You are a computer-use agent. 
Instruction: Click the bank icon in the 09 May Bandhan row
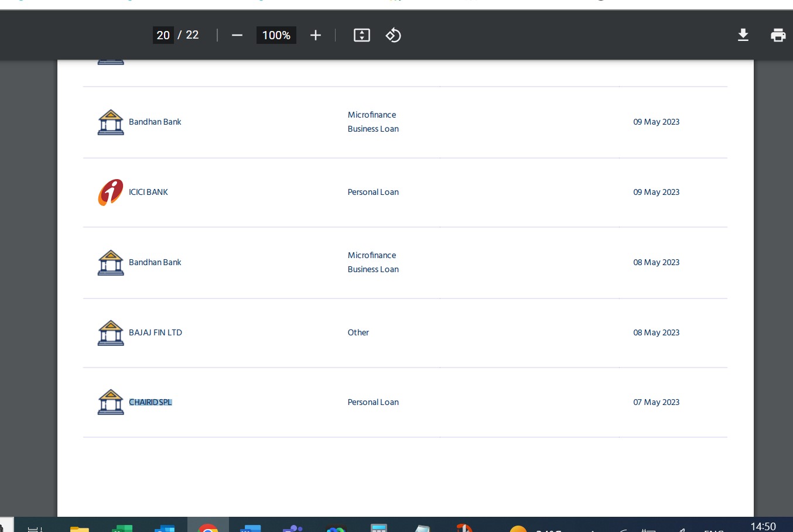111,122
